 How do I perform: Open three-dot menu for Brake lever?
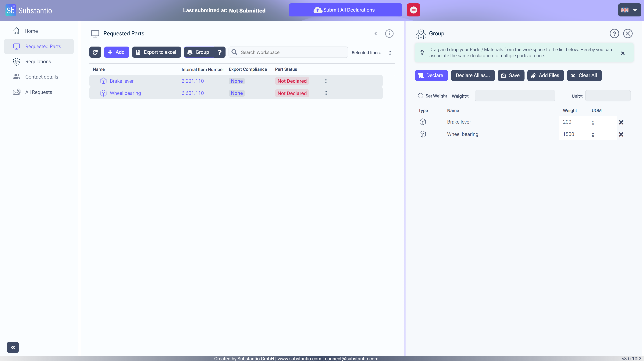(x=326, y=81)
